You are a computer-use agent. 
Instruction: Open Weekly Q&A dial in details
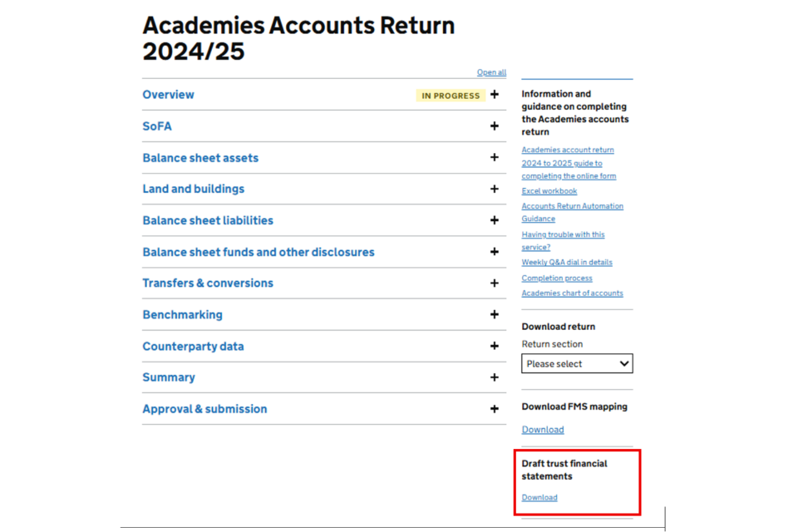pos(567,263)
